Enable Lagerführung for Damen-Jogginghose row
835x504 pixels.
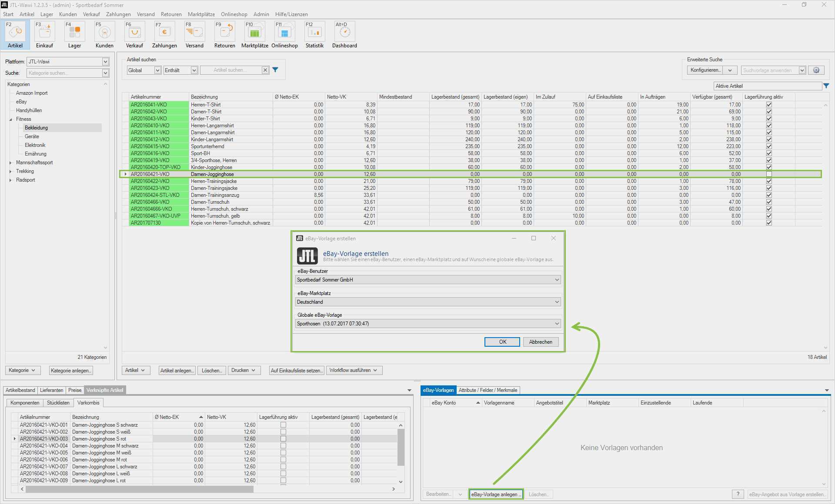769,174
